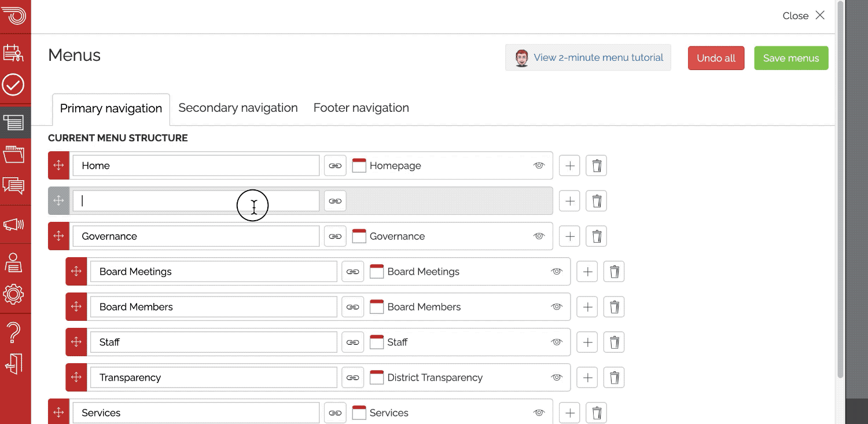Image resolution: width=868 pixels, height=424 pixels.
Task: Add a sub-item under Governance
Action: click(x=569, y=236)
